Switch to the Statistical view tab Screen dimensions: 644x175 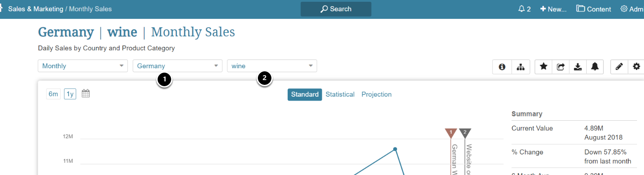click(x=340, y=94)
